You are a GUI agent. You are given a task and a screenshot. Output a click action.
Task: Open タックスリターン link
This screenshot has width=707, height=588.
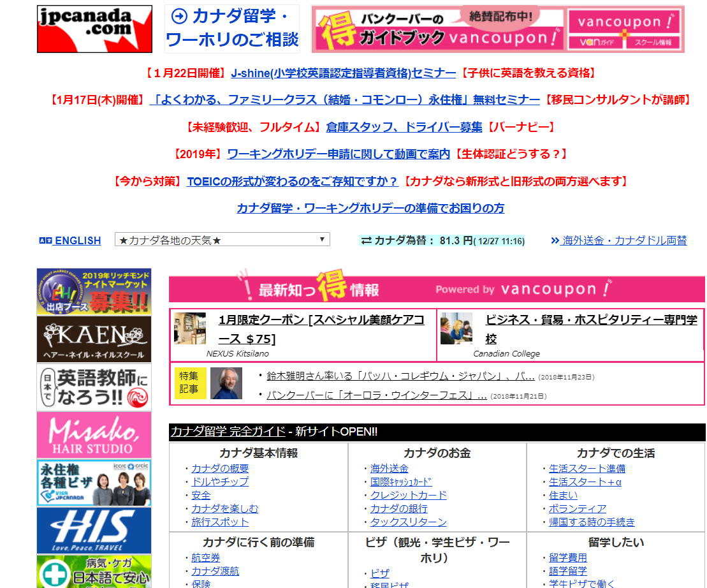[x=409, y=522]
